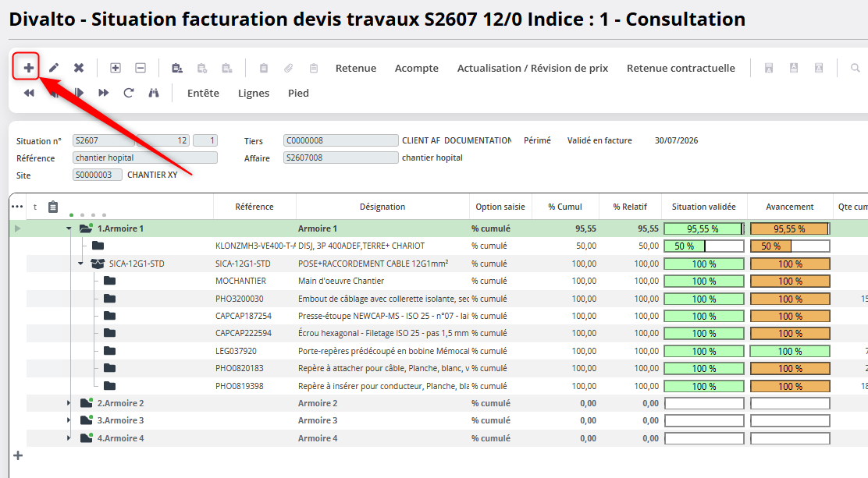Click the collapse-all minus box icon
The height and width of the screenshot is (478, 868).
[141, 68]
